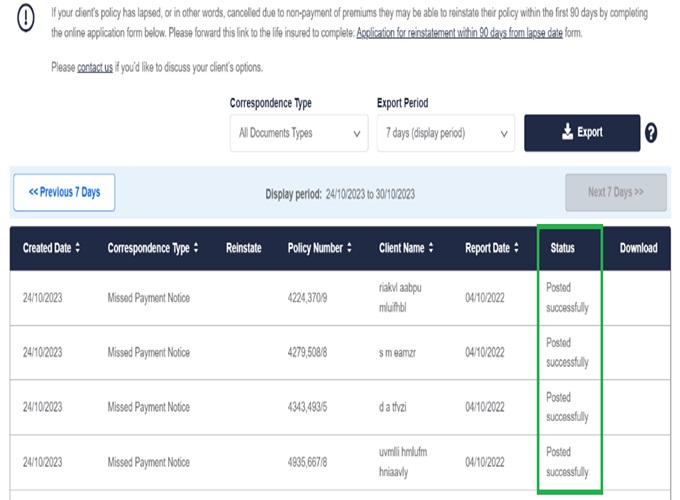
Task: Click the exclamation alert icon
Action: 26,18
